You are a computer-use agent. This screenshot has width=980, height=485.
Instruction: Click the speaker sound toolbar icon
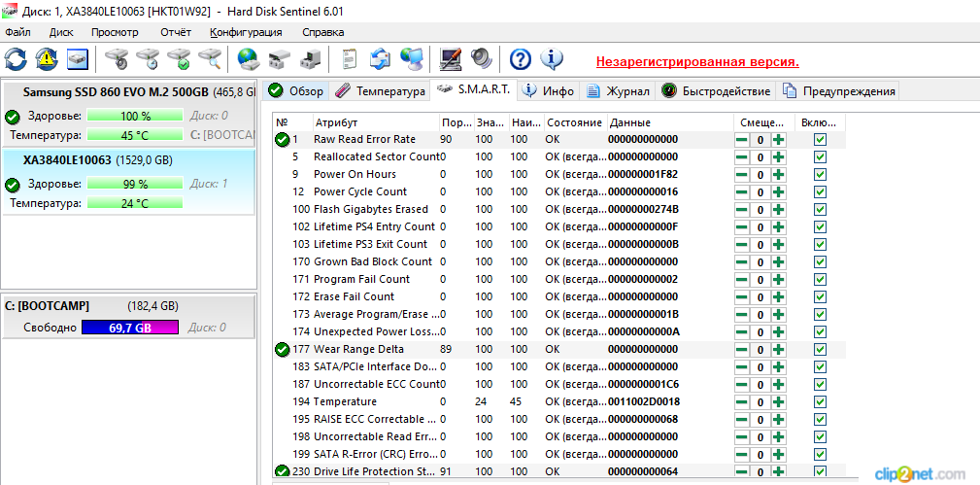(x=481, y=59)
